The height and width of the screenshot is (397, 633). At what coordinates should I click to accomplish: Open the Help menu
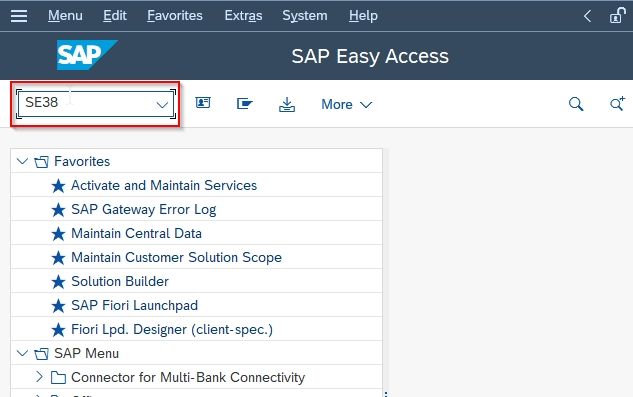(x=363, y=16)
